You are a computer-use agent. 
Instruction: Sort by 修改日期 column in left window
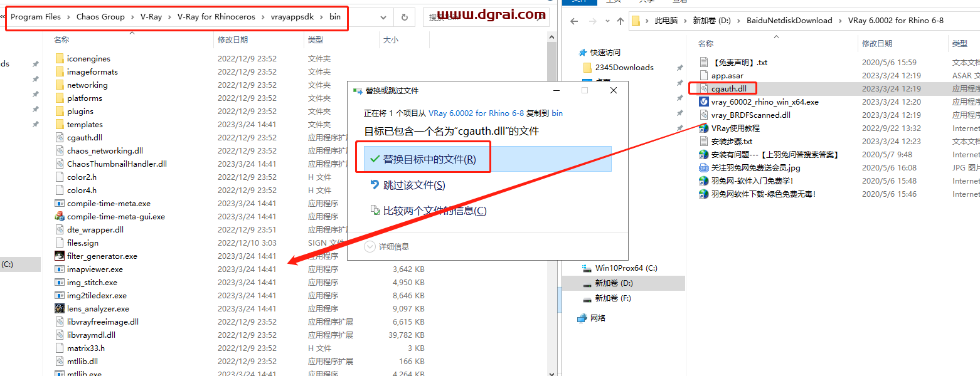pos(233,40)
